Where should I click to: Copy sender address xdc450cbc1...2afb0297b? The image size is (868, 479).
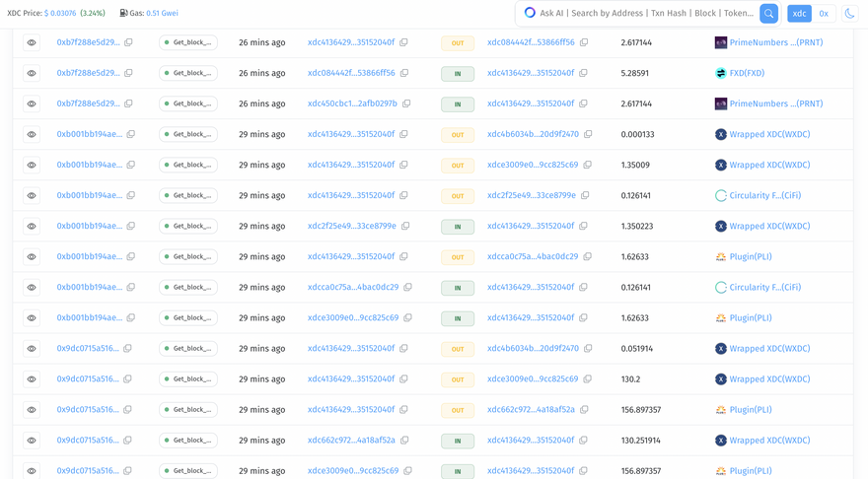(x=406, y=104)
